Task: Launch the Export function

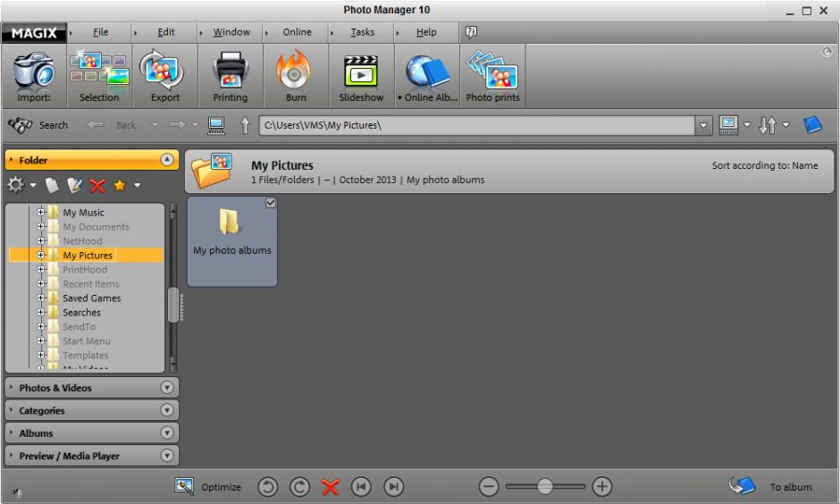Action: [x=164, y=76]
